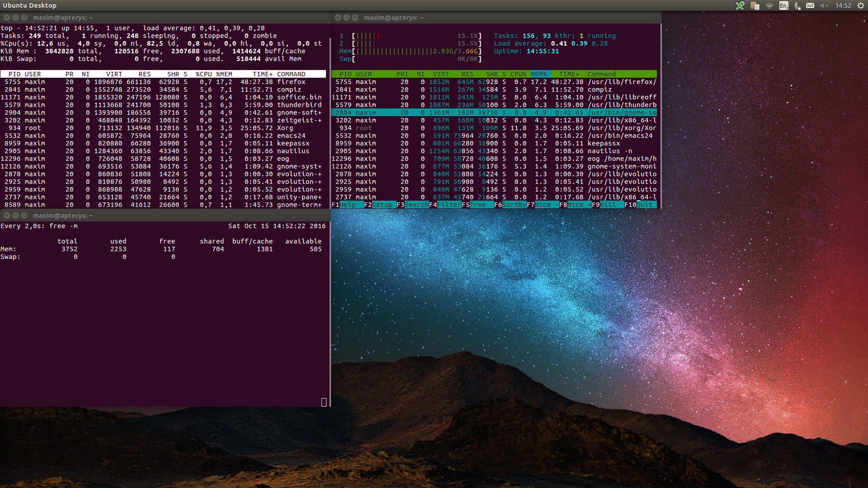Click 'Every 2,0s: free -m' header text
The width and height of the screenshot is (868, 488).
point(39,226)
